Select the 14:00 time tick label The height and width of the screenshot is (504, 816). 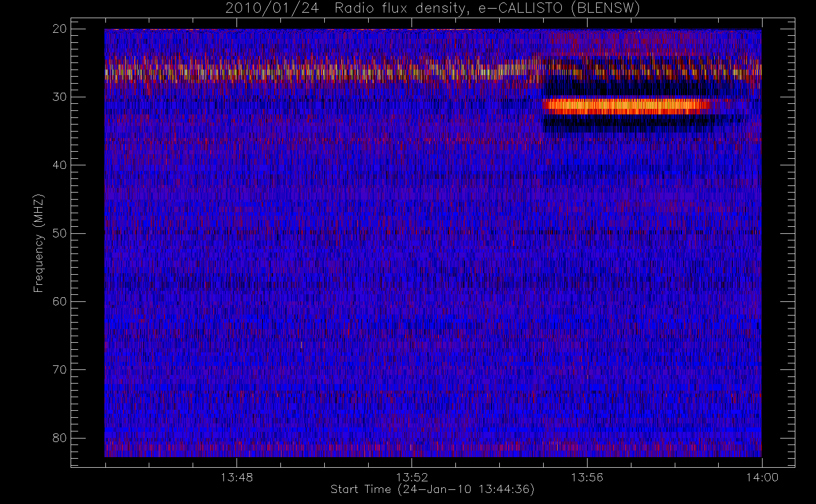(x=762, y=477)
